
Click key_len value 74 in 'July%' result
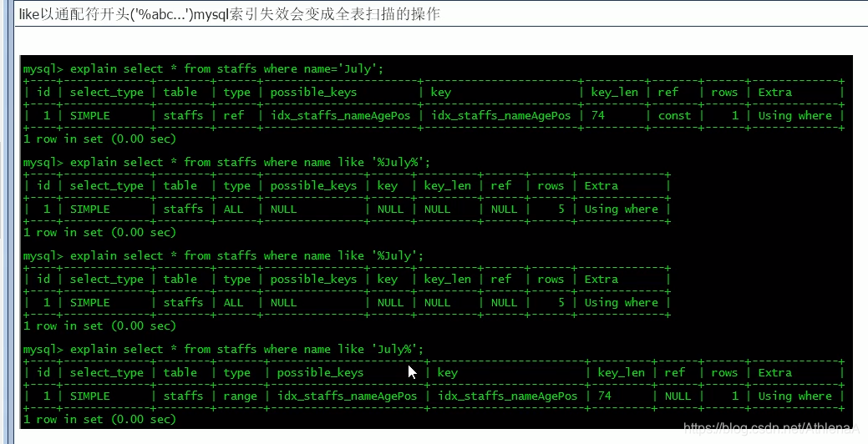[x=605, y=396]
